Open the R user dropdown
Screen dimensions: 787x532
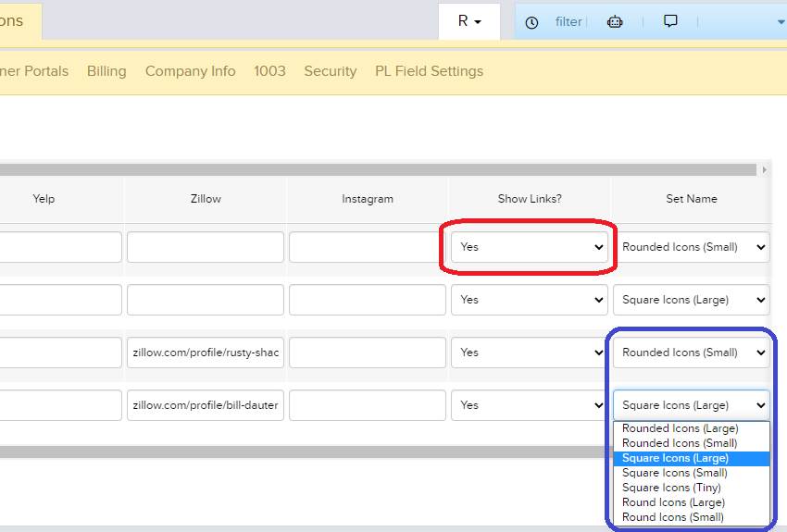[469, 21]
